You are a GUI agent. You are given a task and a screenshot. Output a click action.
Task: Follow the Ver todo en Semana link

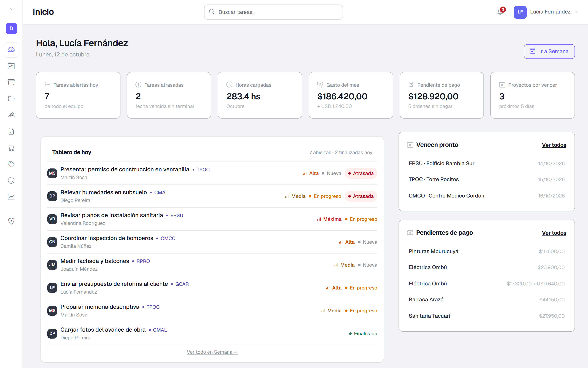[x=212, y=352]
